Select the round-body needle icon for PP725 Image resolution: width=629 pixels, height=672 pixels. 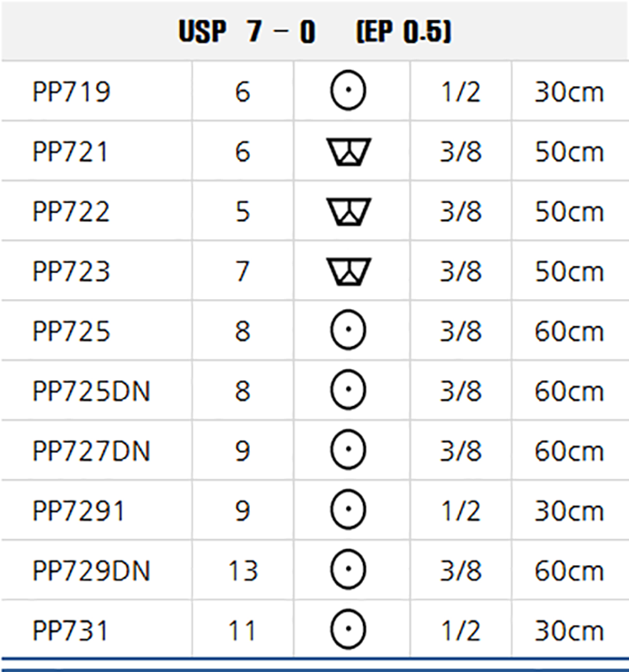click(x=348, y=330)
